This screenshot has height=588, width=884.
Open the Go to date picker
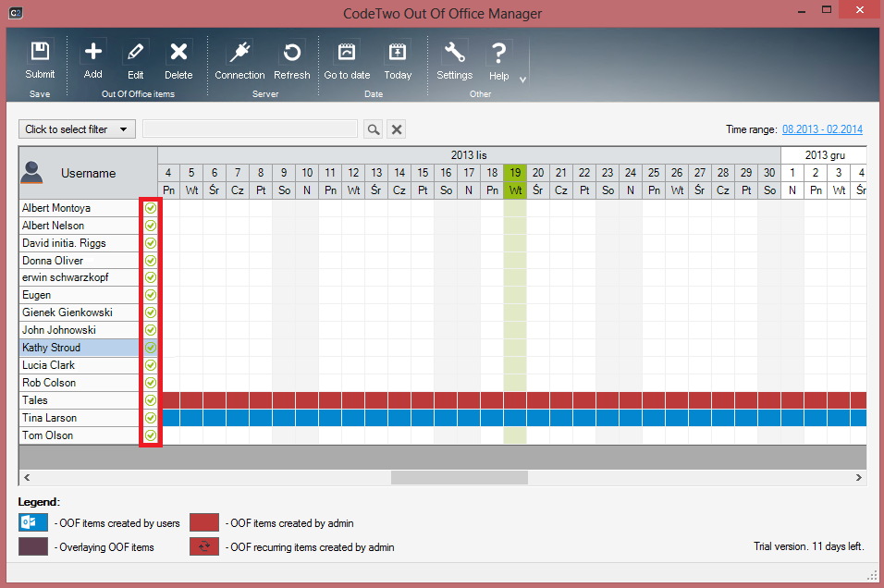click(x=347, y=59)
